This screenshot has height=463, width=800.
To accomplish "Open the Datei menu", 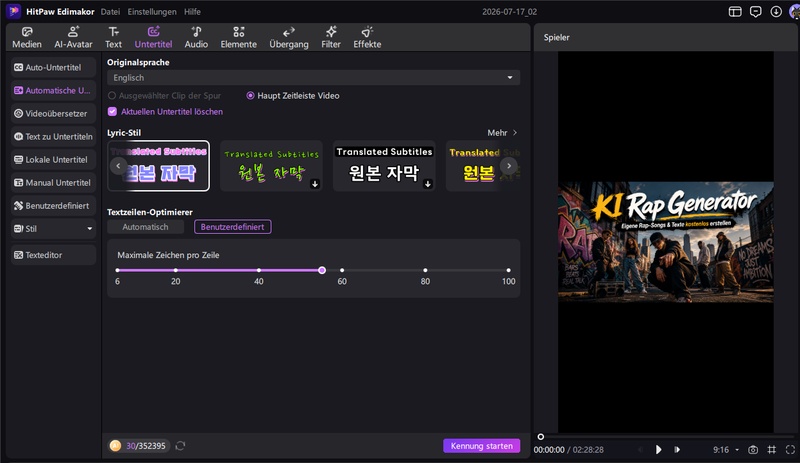I will [x=110, y=12].
